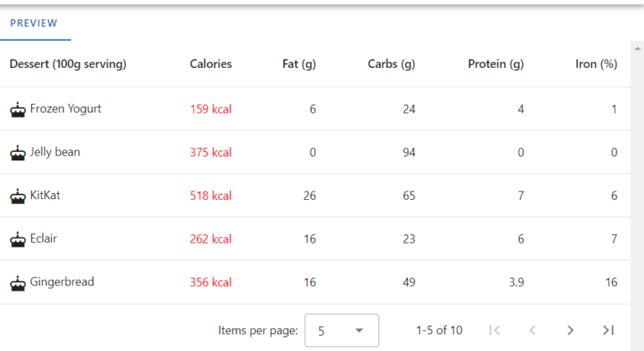Select the 518 kcal calories cell

click(210, 196)
